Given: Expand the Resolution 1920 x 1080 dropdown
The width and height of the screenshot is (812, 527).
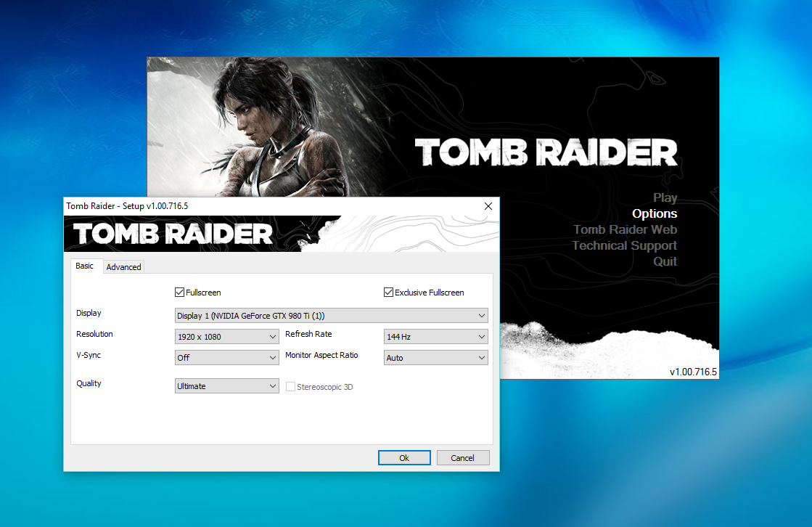Looking at the screenshot, I should point(227,337).
